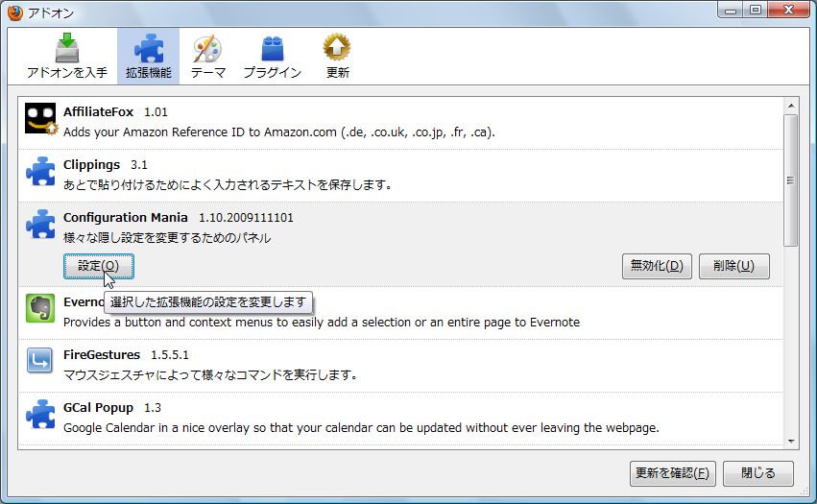Click the Clippings puzzle piece icon
817x504 pixels.
click(40, 172)
